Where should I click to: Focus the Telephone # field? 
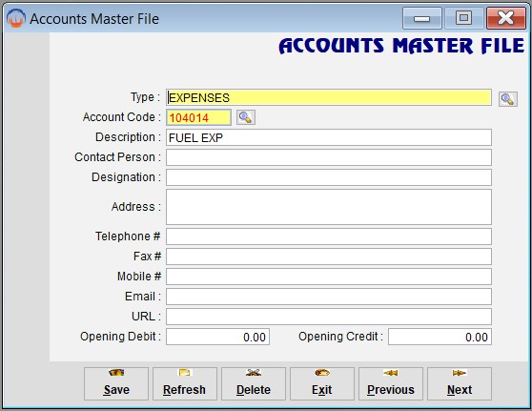point(328,236)
